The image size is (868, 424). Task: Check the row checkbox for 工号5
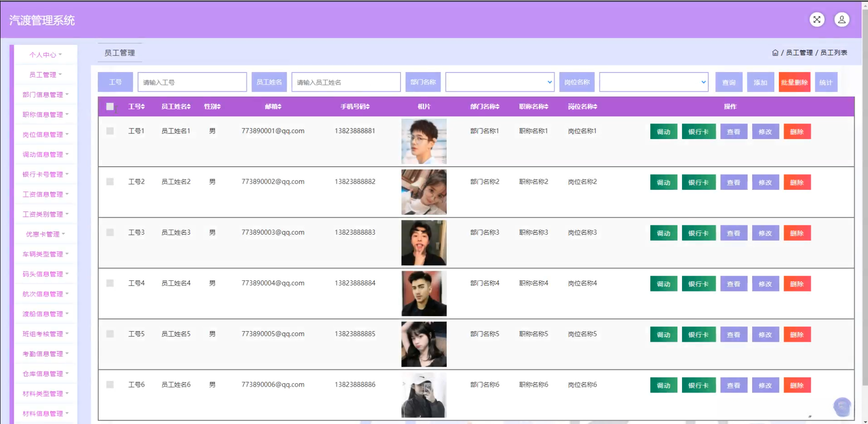click(x=110, y=334)
